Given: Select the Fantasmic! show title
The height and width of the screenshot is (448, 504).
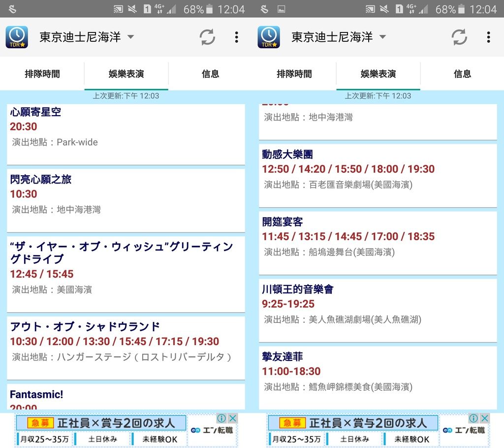Looking at the screenshot, I should click(36, 394).
